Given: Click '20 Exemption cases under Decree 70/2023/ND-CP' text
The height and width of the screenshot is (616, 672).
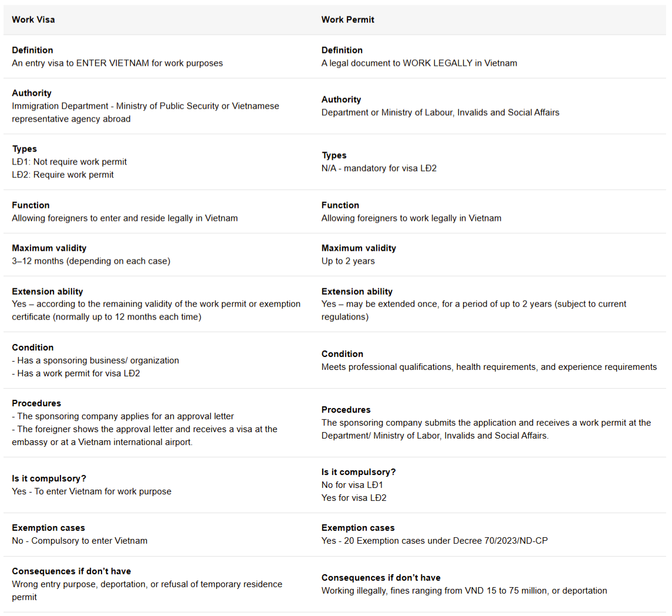Looking at the screenshot, I should [434, 540].
